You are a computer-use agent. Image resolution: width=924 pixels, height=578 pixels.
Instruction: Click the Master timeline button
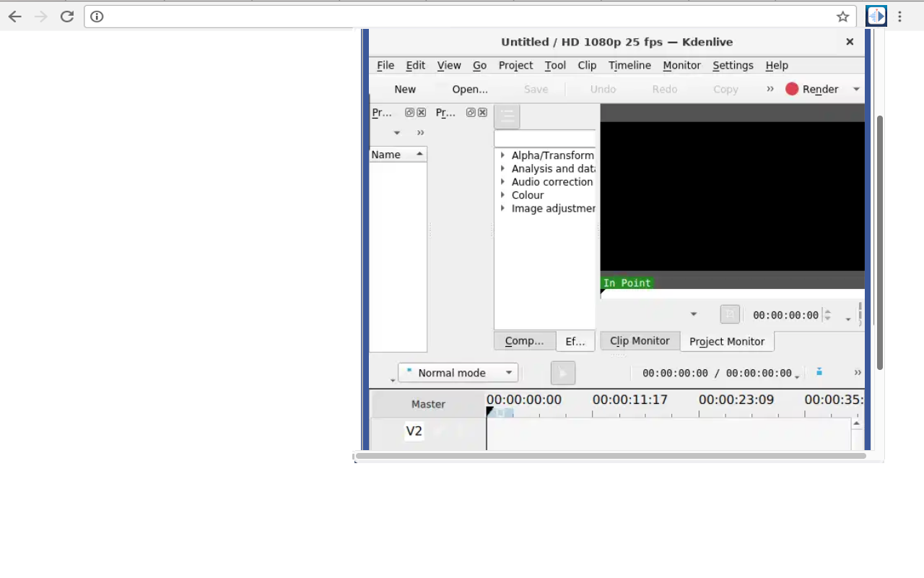click(428, 405)
